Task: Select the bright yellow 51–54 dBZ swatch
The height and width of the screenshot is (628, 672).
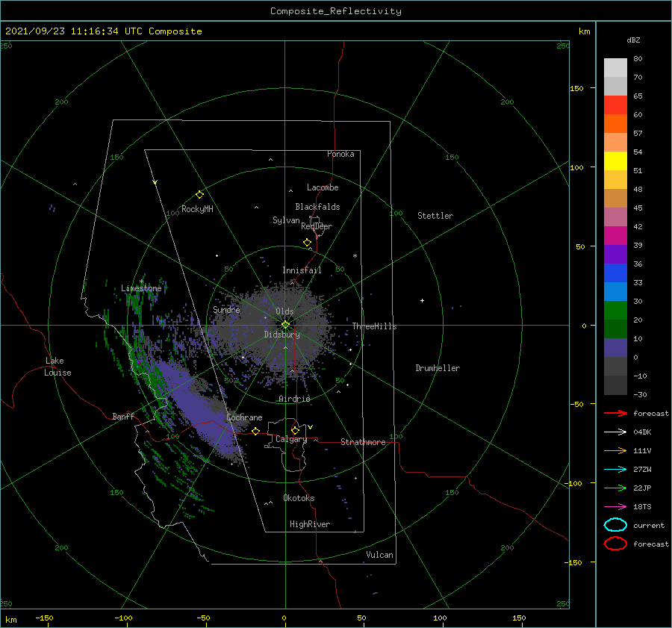Action: click(615, 161)
